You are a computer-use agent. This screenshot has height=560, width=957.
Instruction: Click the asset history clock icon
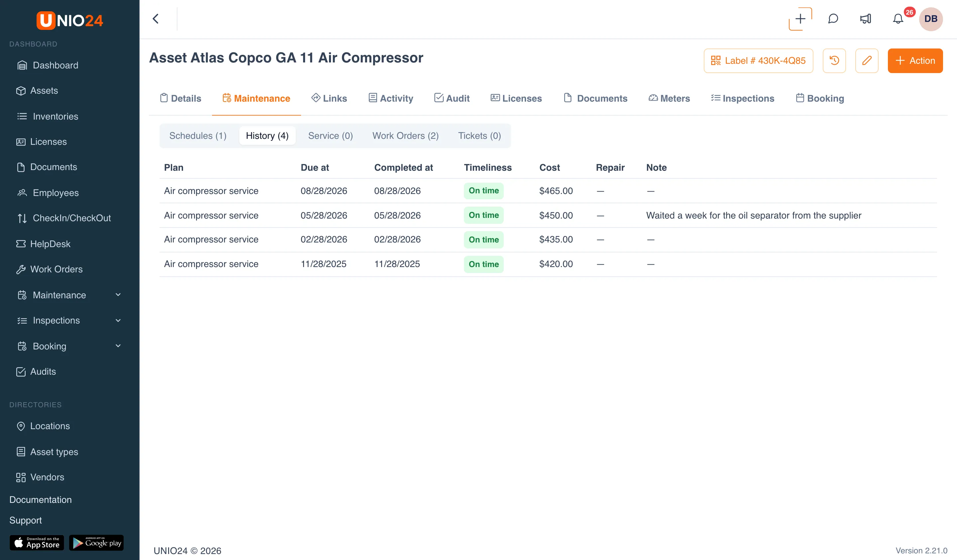[x=834, y=61]
